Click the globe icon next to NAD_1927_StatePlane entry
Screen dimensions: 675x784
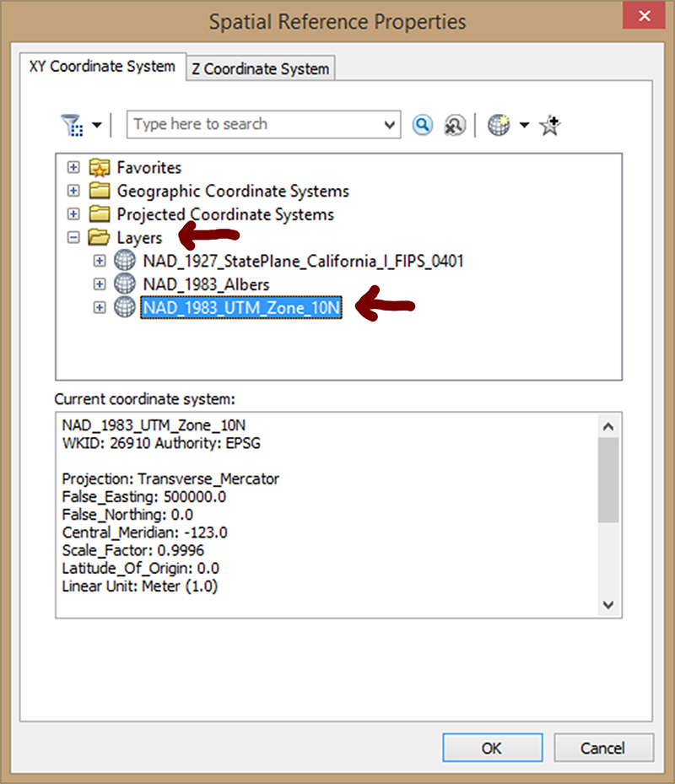pos(124,261)
